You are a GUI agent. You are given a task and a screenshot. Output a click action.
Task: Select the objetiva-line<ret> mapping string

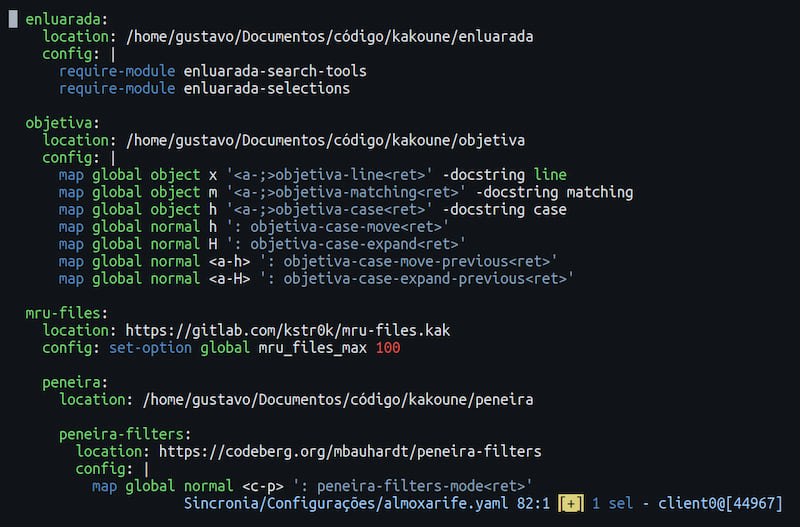(329, 175)
